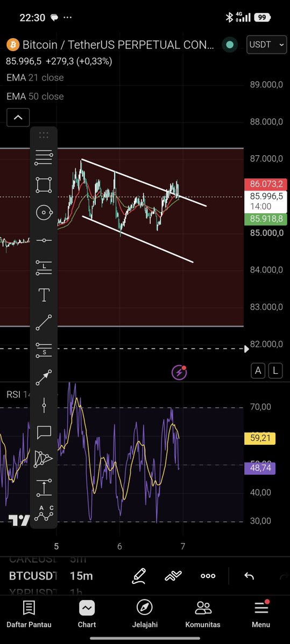This screenshot has height=644, width=290.
Task: Open the Menu tab
Action: (261, 614)
